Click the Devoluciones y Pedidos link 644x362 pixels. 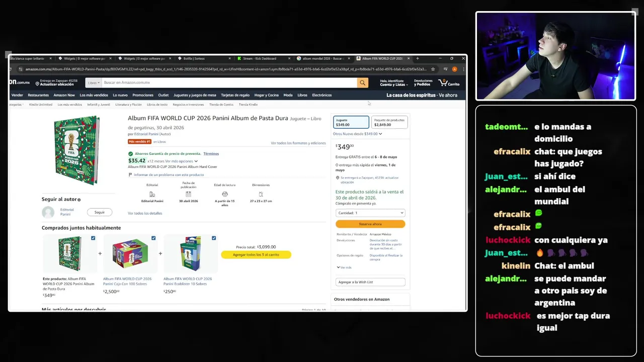(x=423, y=82)
